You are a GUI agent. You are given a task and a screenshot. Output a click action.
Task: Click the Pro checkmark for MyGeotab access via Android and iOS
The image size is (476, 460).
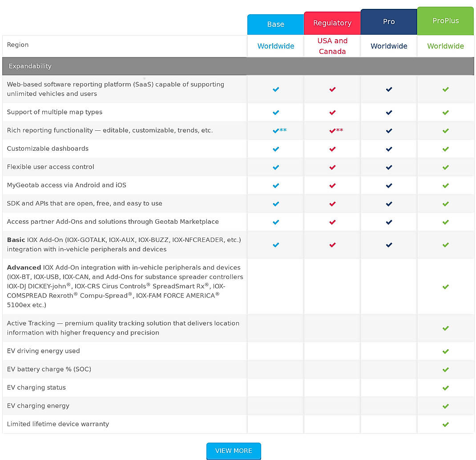[388, 185]
